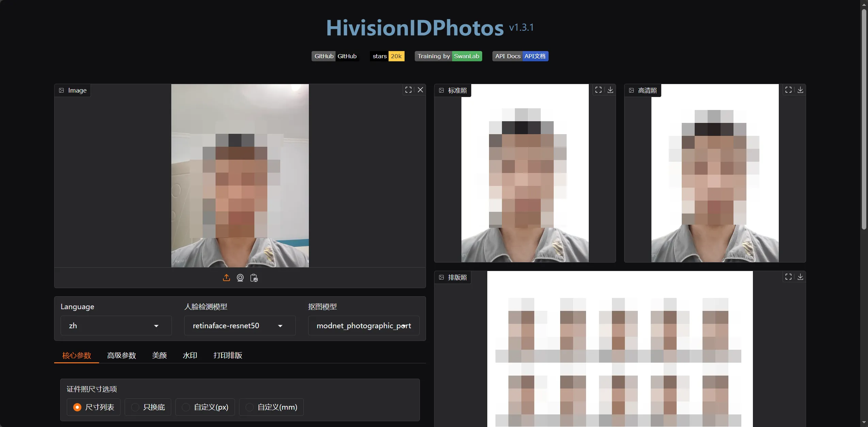The width and height of the screenshot is (868, 427).
Task: Expand input Image panel to fullscreen
Action: (x=408, y=90)
